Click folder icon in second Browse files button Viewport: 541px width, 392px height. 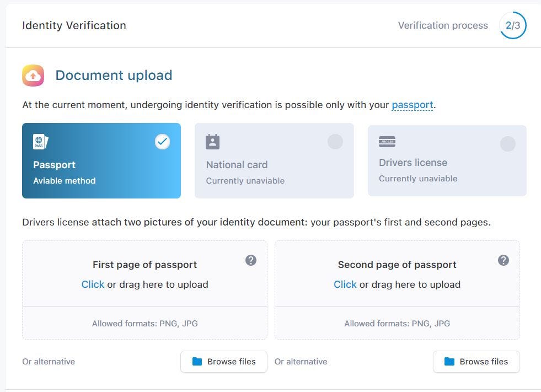pos(449,361)
